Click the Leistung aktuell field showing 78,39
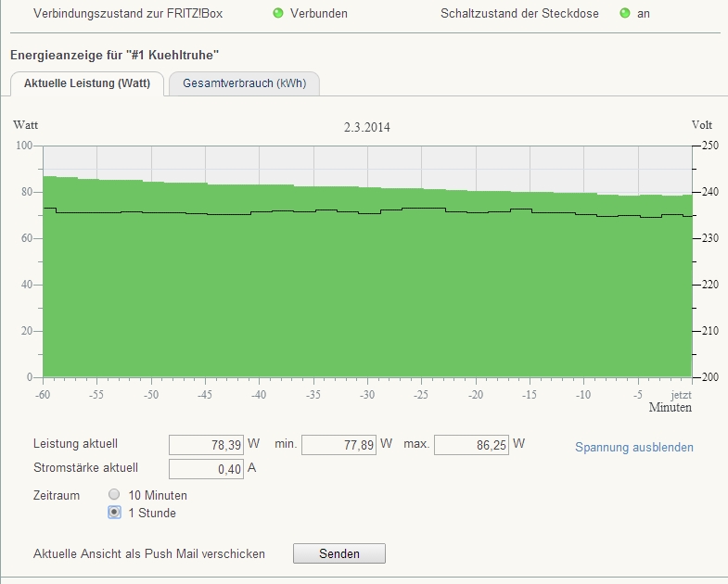Screen dimensions: 728x584 (207, 446)
